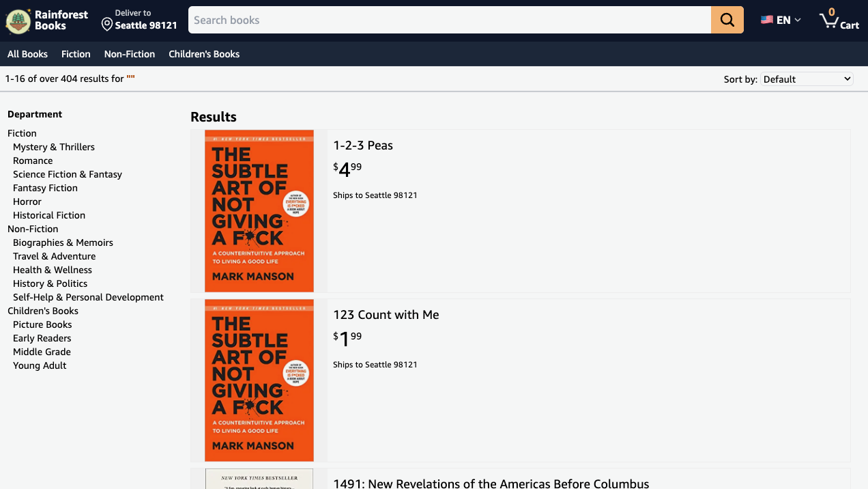Browse the Mystery & Thrillers department
Screen dimensions: 868x489
pyautogui.click(x=53, y=146)
